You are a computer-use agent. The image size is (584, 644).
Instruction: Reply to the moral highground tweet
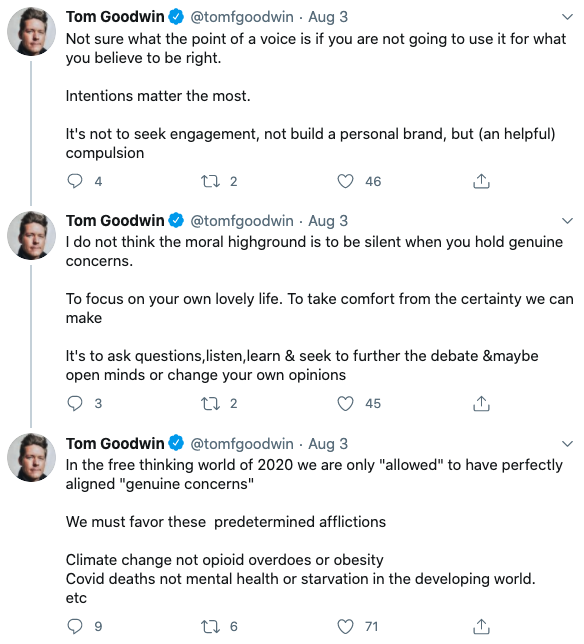pyautogui.click(x=75, y=403)
